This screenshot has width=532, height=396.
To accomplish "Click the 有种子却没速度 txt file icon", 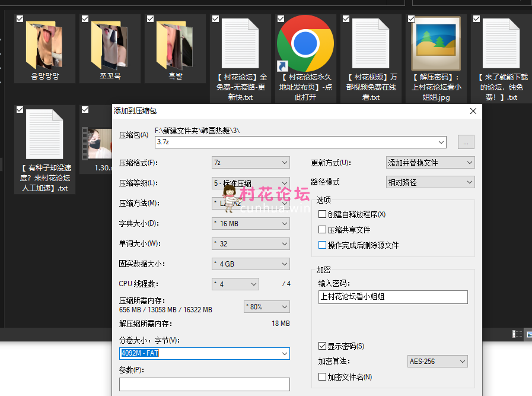I will 44,135.
